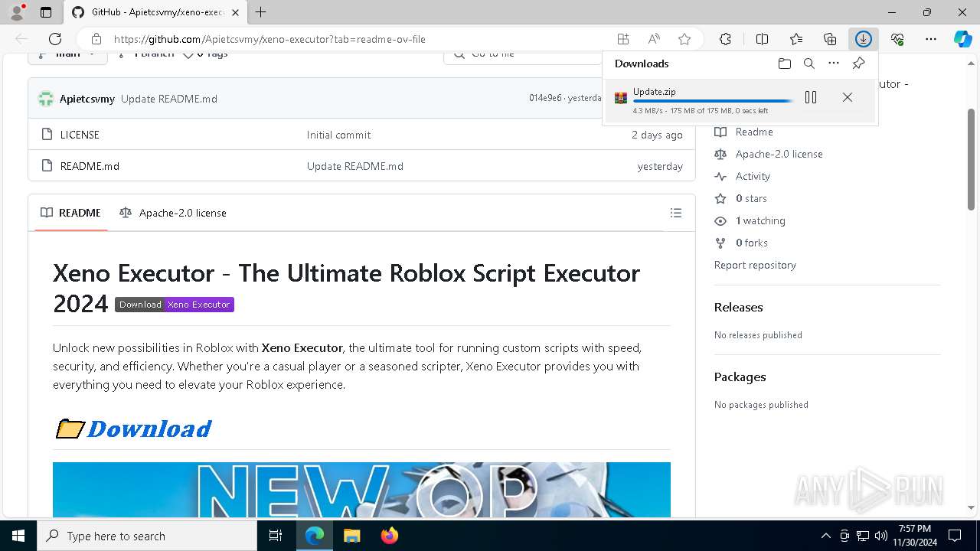Open the Initial commit message link

click(338, 135)
